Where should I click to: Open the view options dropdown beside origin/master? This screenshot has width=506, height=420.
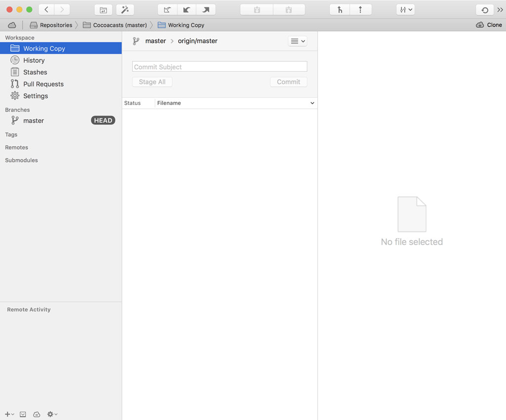(297, 42)
